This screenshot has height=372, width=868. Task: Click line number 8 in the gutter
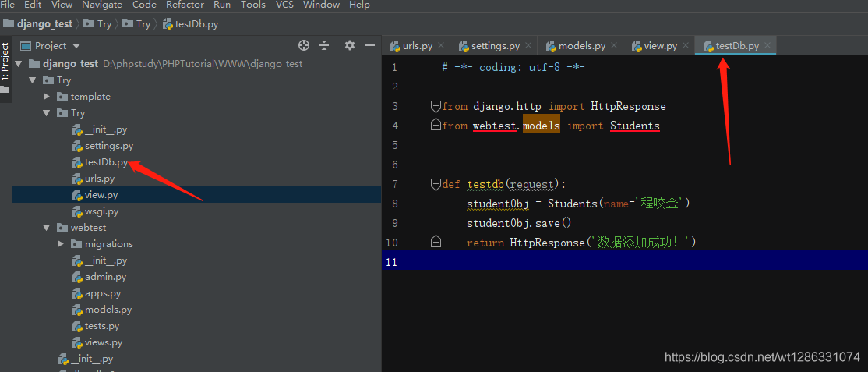[x=394, y=204]
